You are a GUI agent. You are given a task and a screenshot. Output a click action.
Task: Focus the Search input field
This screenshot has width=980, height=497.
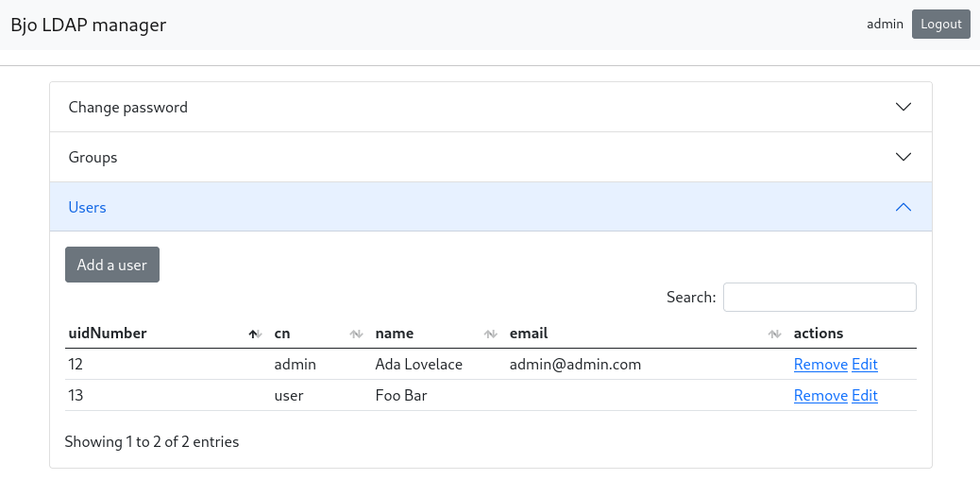(819, 297)
